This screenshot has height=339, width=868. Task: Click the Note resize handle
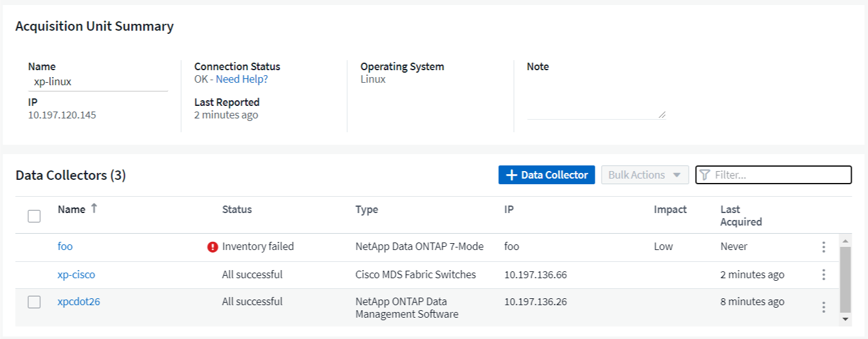tap(662, 115)
